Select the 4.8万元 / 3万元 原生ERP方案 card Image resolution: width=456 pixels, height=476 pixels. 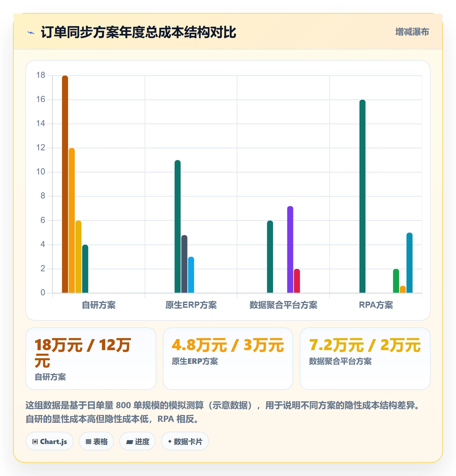[x=228, y=359]
